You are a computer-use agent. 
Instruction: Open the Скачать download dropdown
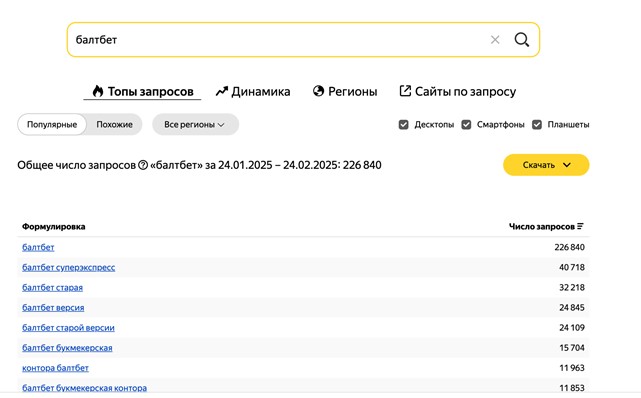coord(546,165)
